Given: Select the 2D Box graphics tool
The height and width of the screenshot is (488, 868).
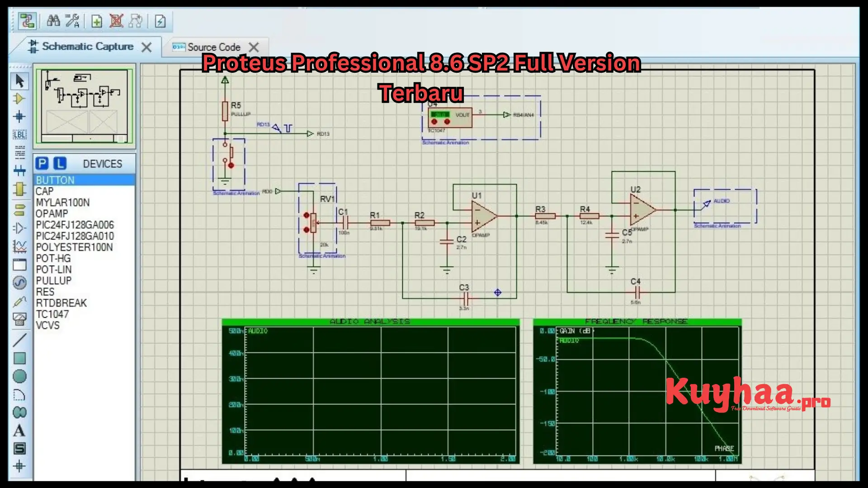Looking at the screenshot, I should pos(19,358).
